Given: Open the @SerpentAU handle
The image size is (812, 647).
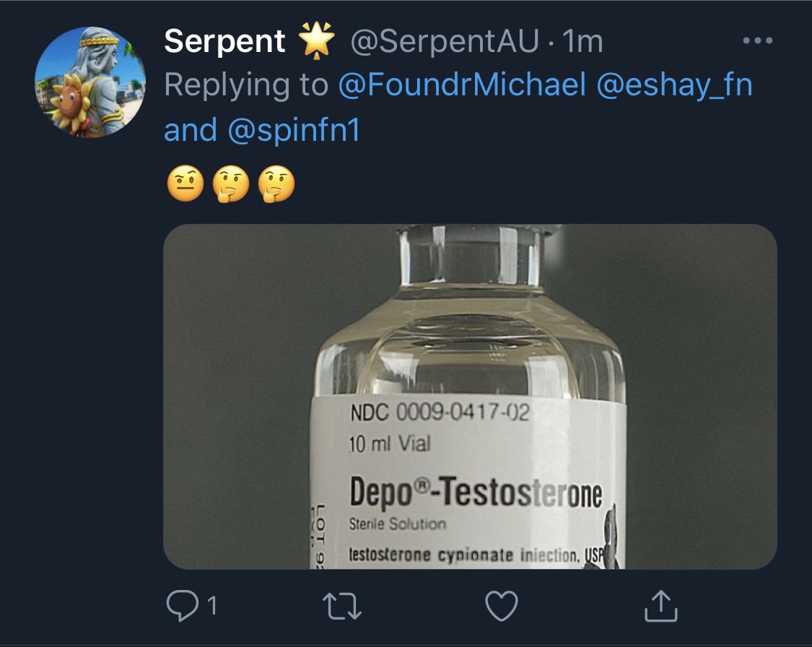Looking at the screenshot, I should pos(445,43).
